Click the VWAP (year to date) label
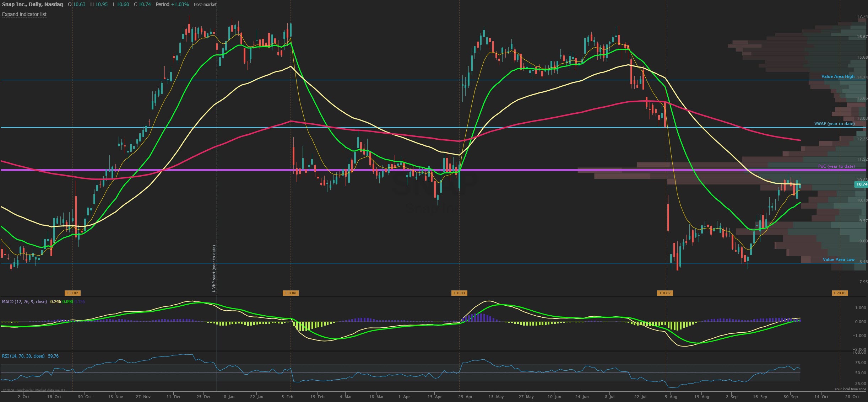Screen dimensions: 868x402 834,124
